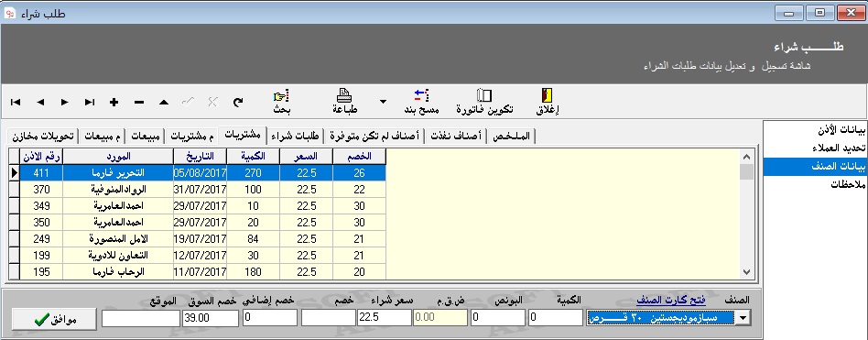868x340 pixels.
Task: Select the order number 349 cell
Action: click(x=41, y=206)
